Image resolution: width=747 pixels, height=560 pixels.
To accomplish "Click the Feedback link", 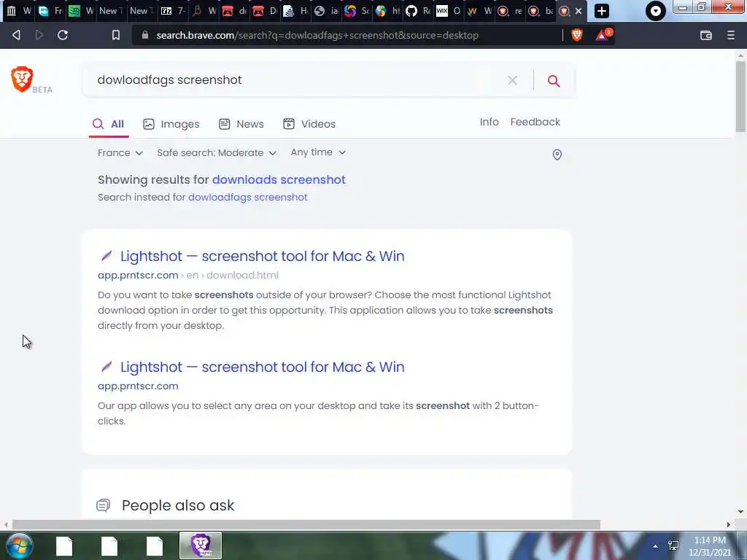I will pyautogui.click(x=535, y=122).
